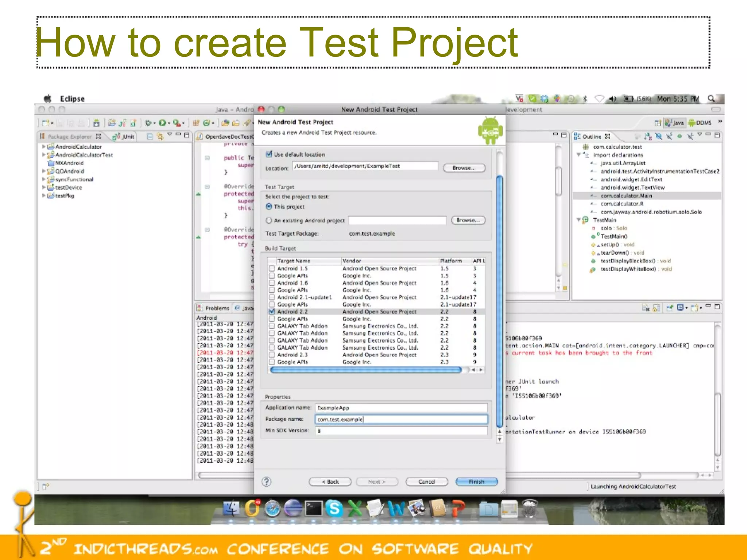Check the Android 1.5 build target

coord(272,269)
